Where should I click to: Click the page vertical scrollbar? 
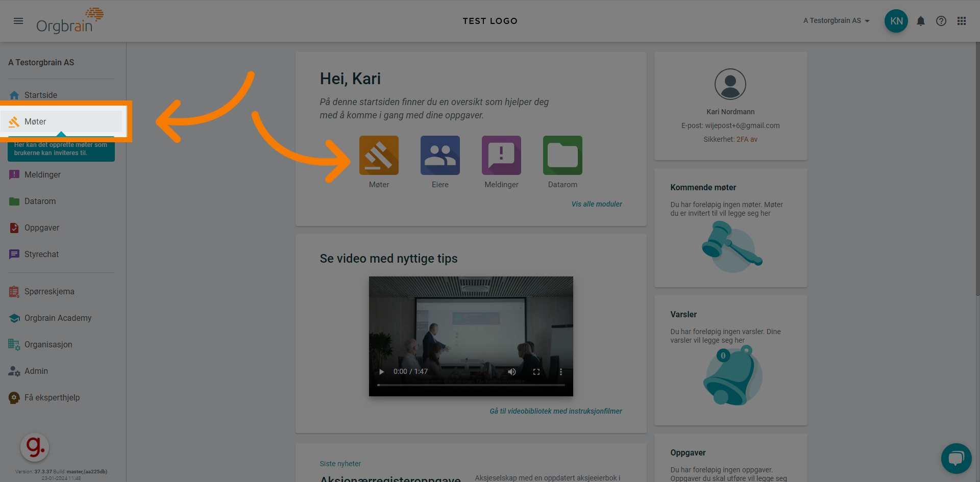(x=977, y=168)
